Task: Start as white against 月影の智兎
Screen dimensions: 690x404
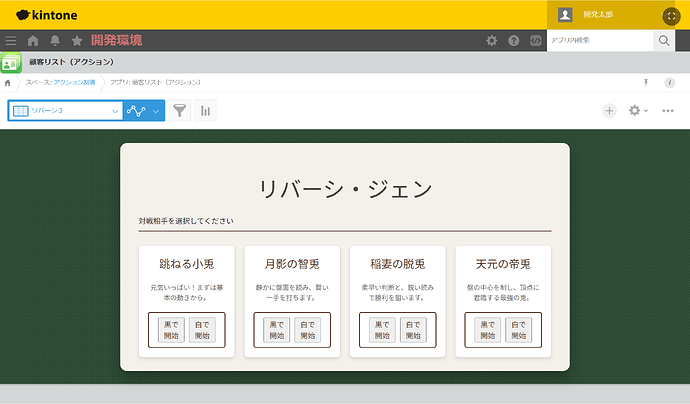Action: click(x=308, y=330)
